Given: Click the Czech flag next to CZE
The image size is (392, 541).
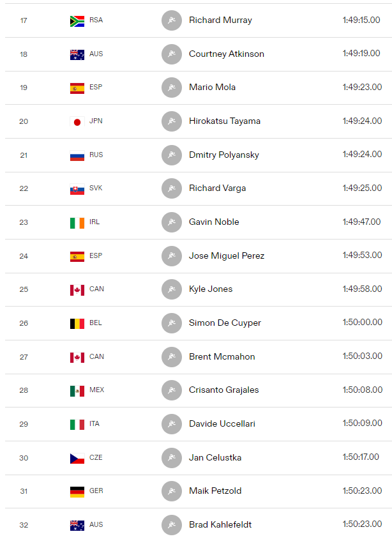Looking at the screenshot, I should click(77, 459).
